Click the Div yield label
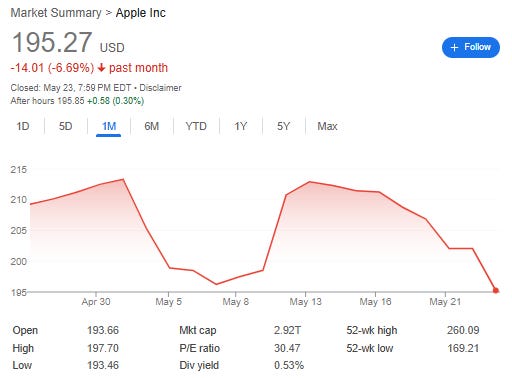The height and width of the screenshot is (378, 512). (199, 365)
